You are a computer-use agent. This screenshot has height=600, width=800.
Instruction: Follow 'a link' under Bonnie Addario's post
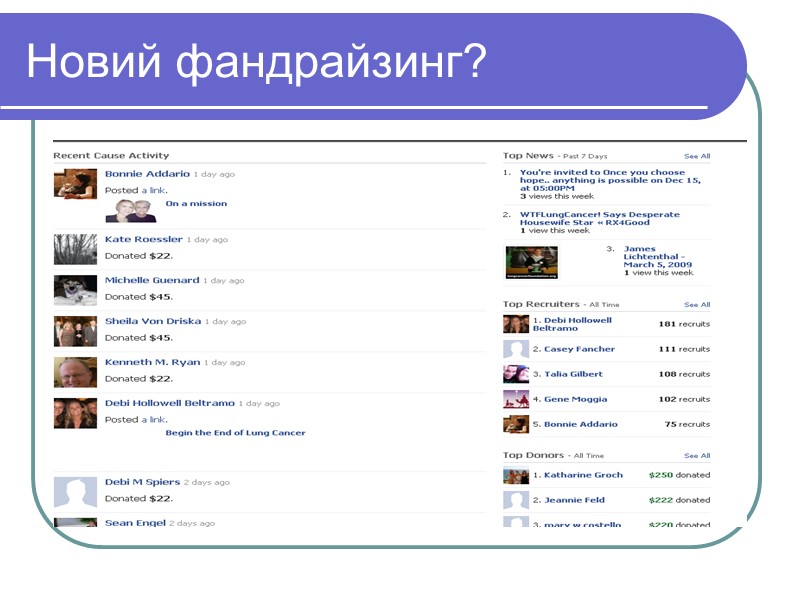(x=153, y=190)
